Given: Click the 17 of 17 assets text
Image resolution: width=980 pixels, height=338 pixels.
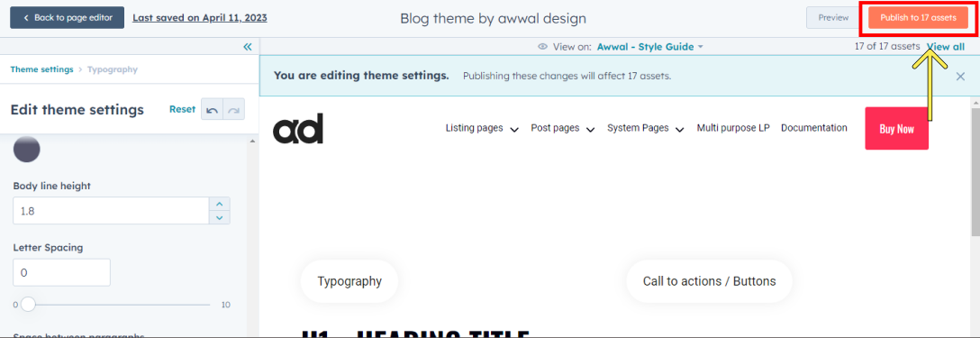Looking at the screenshot, I should (x=887, y=46).
